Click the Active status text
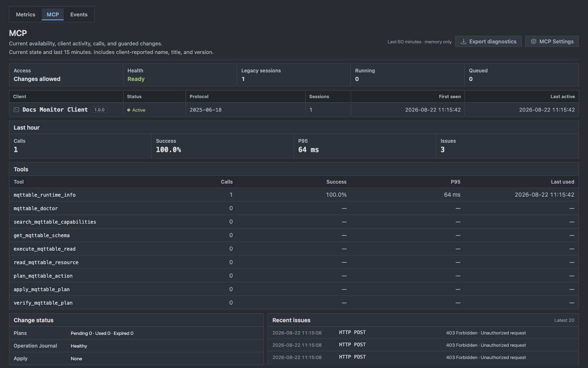The width and height of the screenshot is (588, 368). 139,110
